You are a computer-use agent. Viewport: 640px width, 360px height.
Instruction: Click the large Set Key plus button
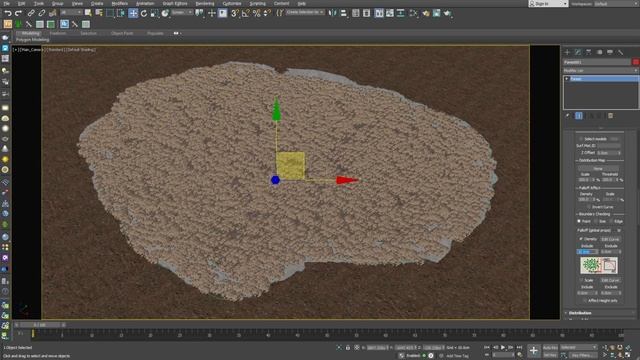tap(533, 351)
